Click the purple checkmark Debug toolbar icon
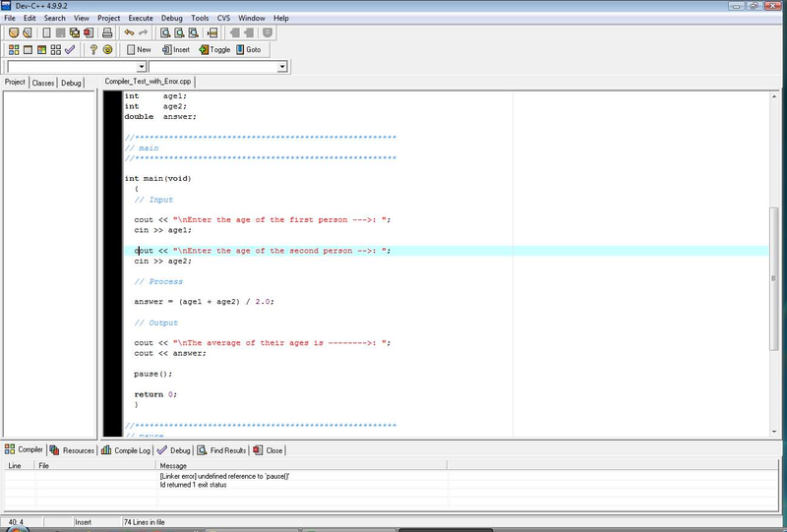This screenshot has width=787, height=532. point(70,50)
